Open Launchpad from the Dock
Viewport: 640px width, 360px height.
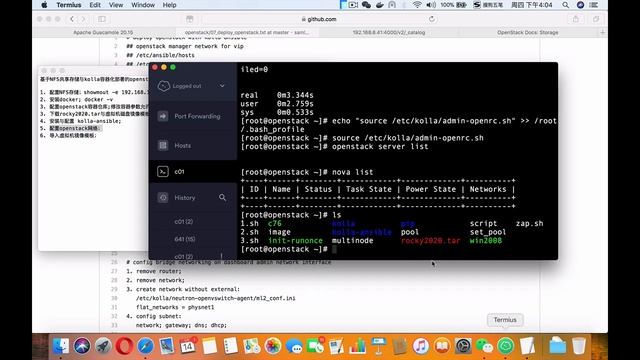pyautogui.click(x=103, y=346)
